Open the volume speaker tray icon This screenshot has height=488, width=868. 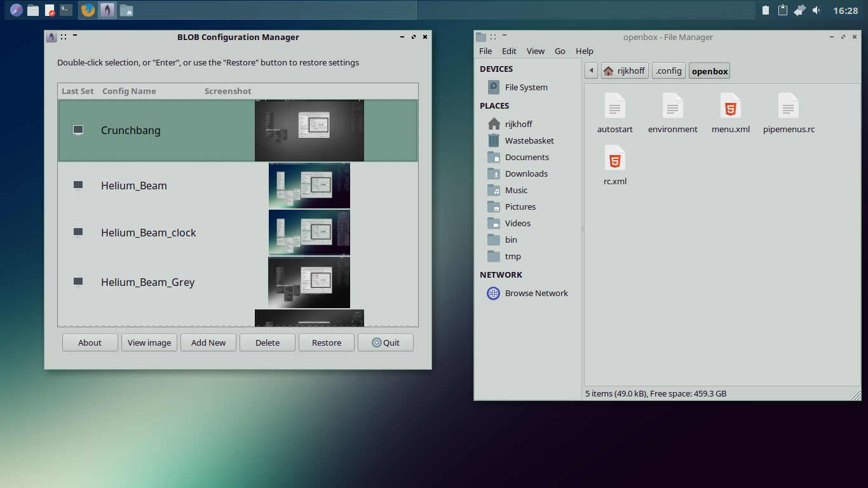tap(817, 10)
